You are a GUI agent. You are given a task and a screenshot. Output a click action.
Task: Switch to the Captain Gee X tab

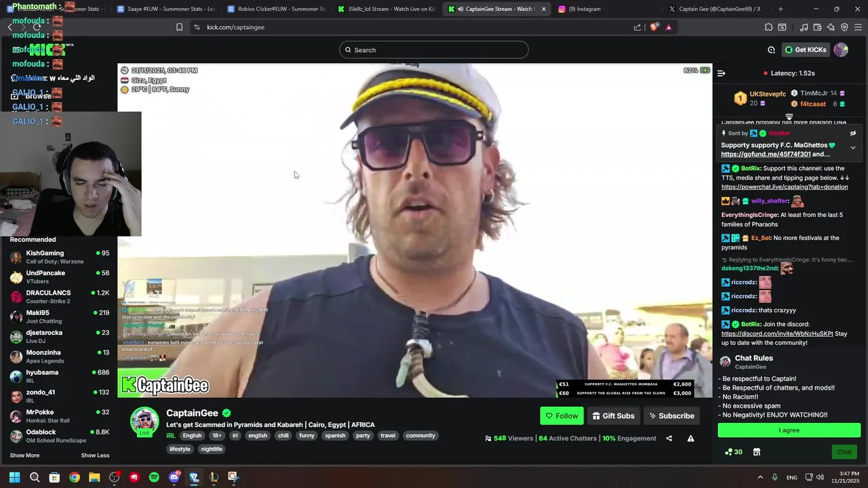point(717,9)
